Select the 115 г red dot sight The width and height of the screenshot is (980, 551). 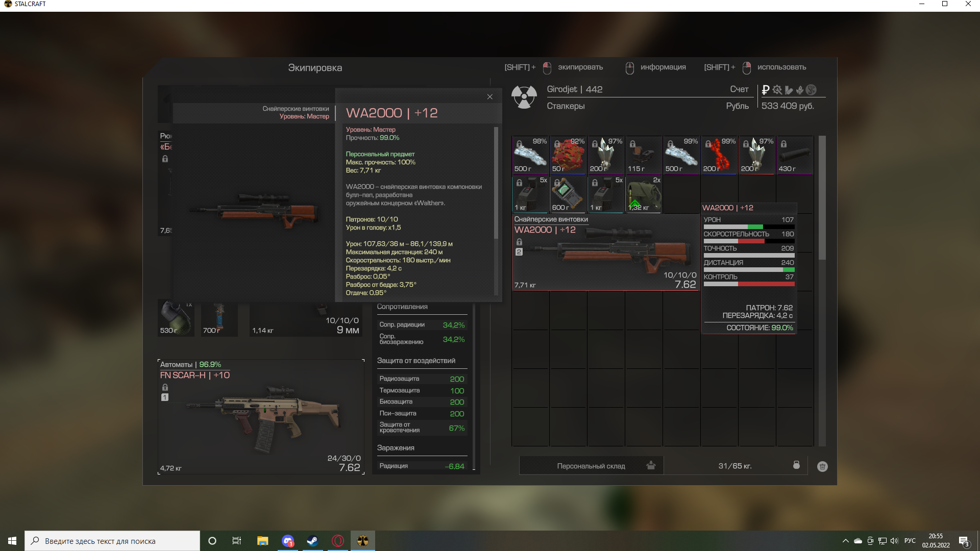tap(644, 155)
